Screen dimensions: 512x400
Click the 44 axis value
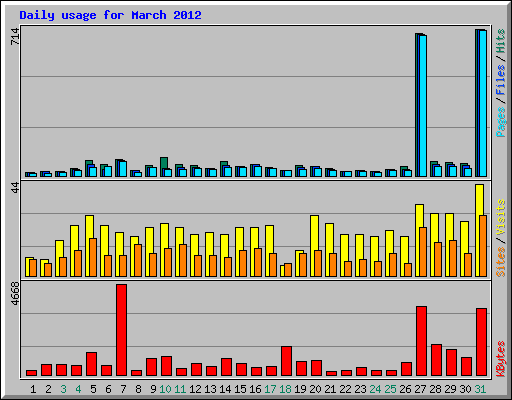point(15,188)
